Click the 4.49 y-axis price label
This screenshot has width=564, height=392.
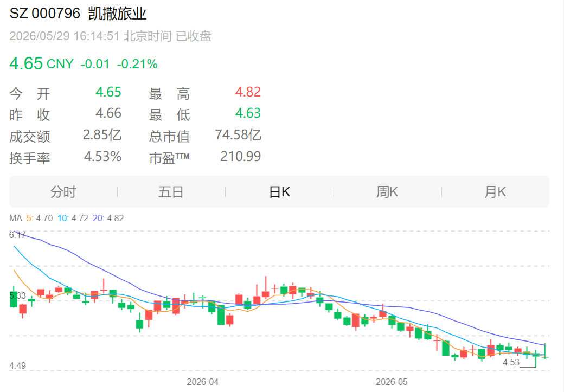click(x=17, y=366)
